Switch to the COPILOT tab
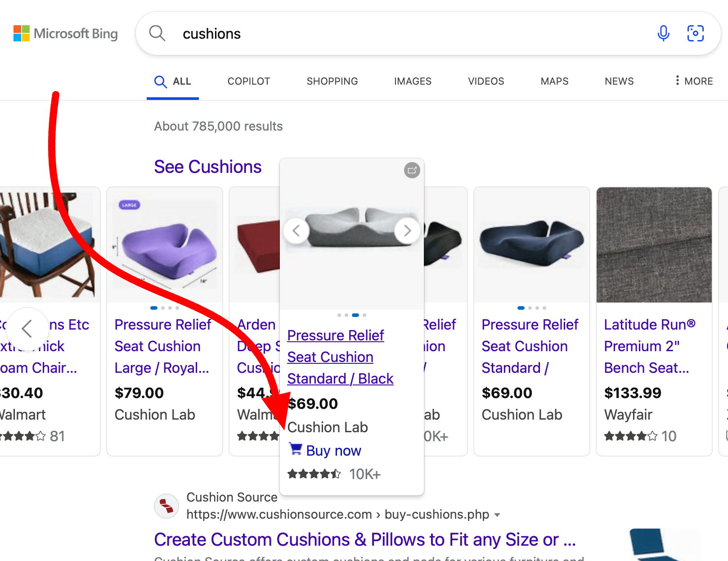Viewport: 728px width, 561px height. [248, 81]
